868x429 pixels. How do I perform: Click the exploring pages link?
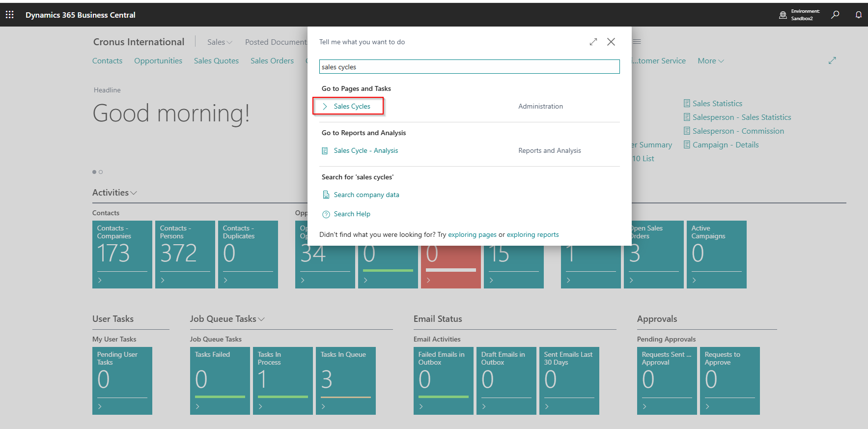pos(472,235)
